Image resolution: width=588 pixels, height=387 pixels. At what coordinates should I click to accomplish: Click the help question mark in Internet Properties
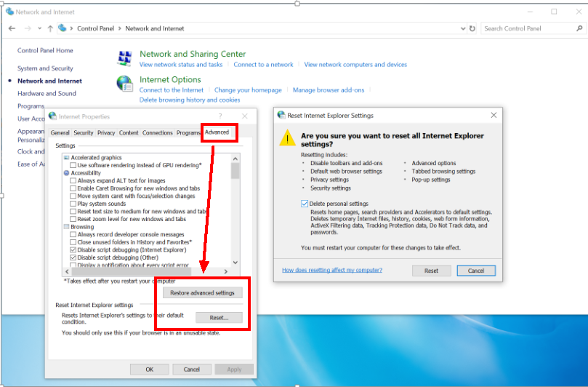tap(220, 116)
